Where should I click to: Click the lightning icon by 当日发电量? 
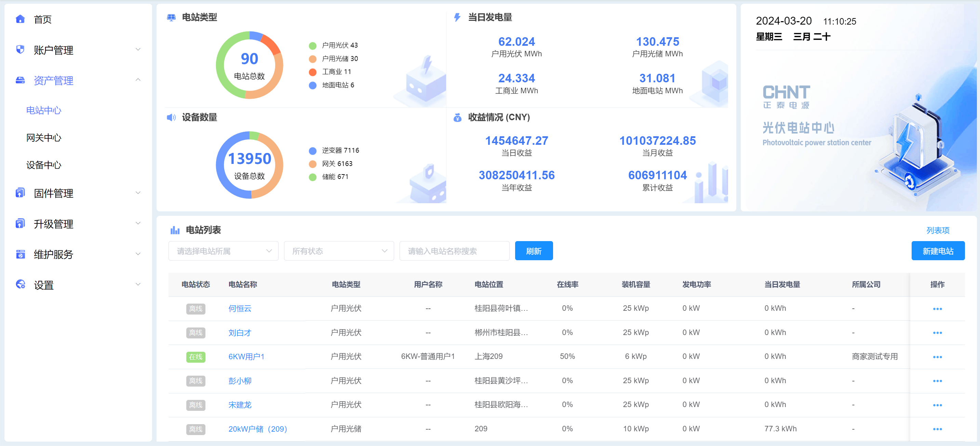[457, 17]
